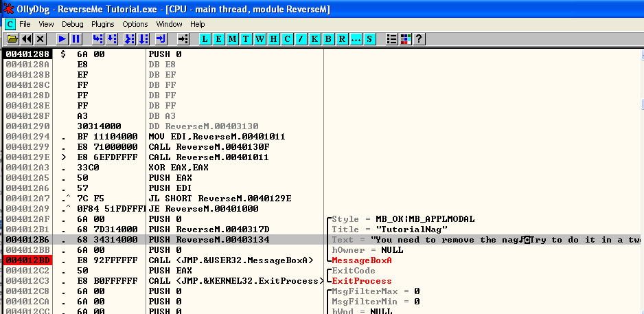The image size is (644, 314).
Task: Select address 00401288 row
Action: [x=28, y=54]
